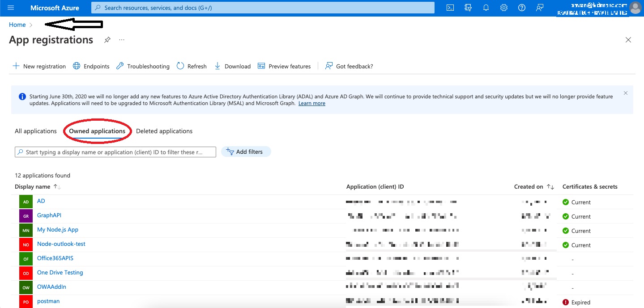
Task: Open the Learn more link in banner
Action: [x=312, y=103]
